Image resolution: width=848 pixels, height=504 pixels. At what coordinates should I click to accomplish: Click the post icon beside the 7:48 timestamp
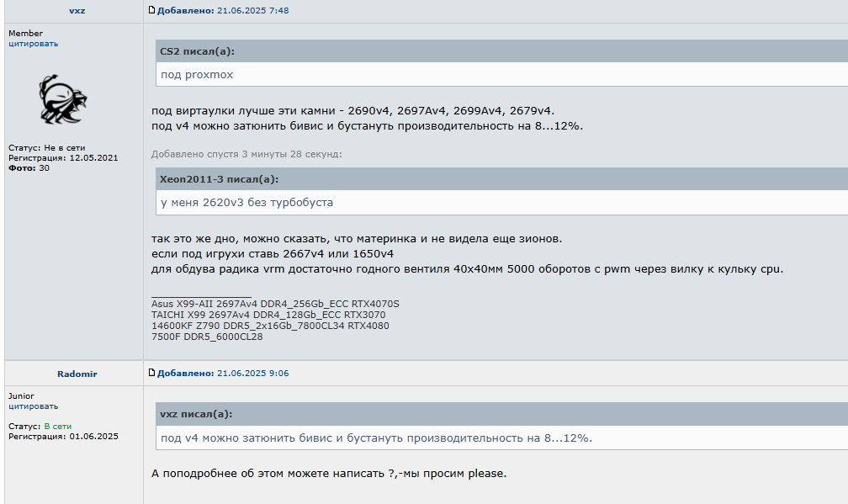tap(151, 10)
